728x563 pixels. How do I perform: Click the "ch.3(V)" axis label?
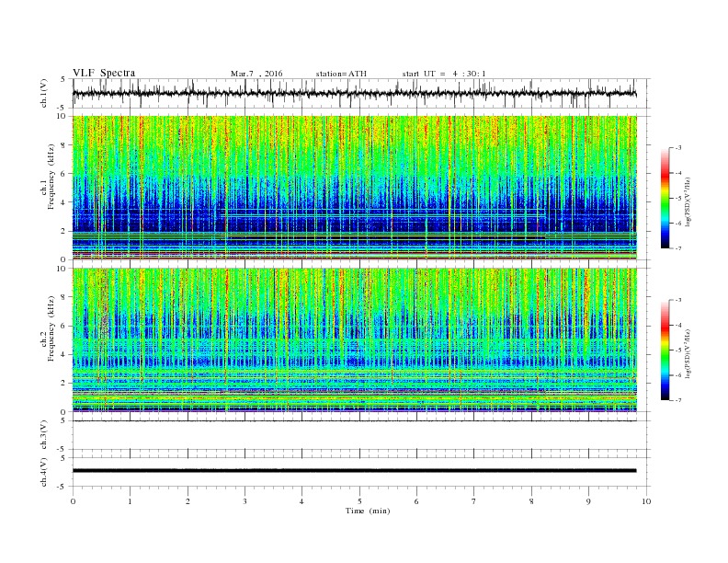point(44,435)
